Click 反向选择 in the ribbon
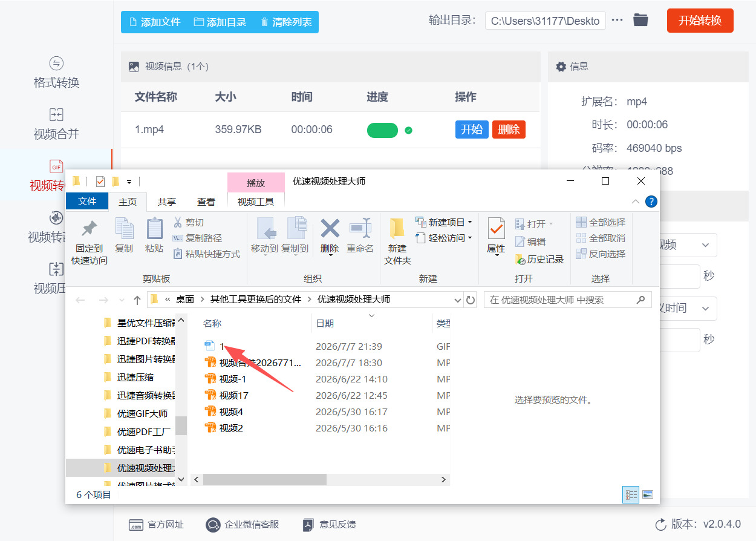This screenshot has width=756, height=541. [x=601, y=254]
